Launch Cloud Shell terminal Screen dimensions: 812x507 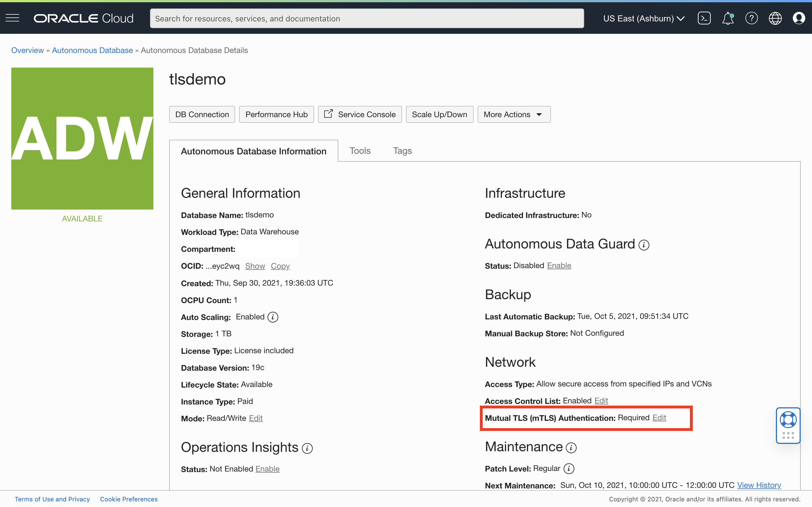[704, 18]
